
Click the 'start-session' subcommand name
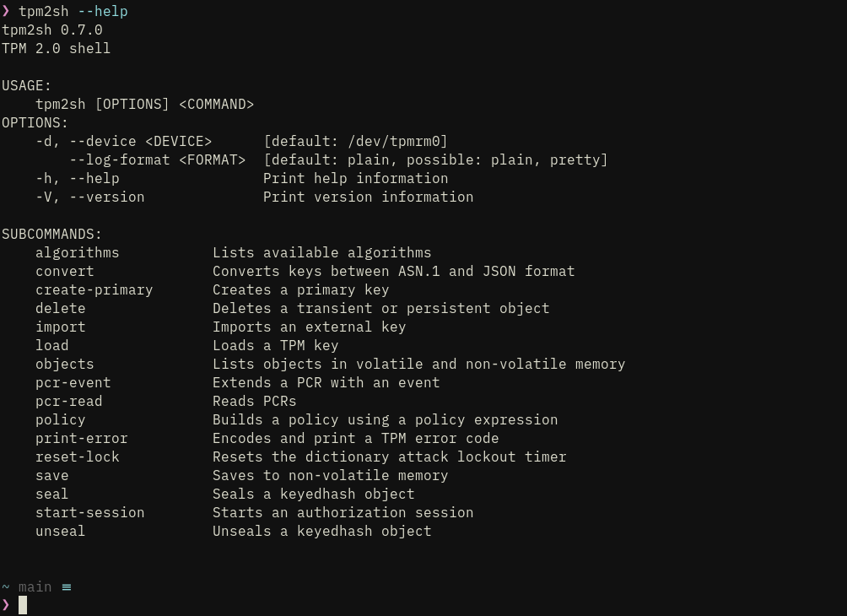89,513
